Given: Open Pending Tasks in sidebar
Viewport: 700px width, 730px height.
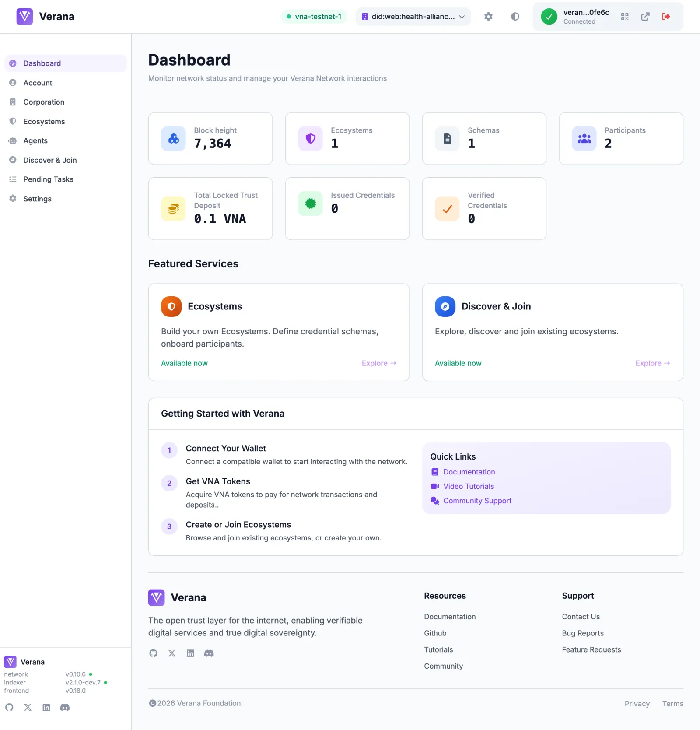Looking at the screenshot, I should (x=66, y=179).
